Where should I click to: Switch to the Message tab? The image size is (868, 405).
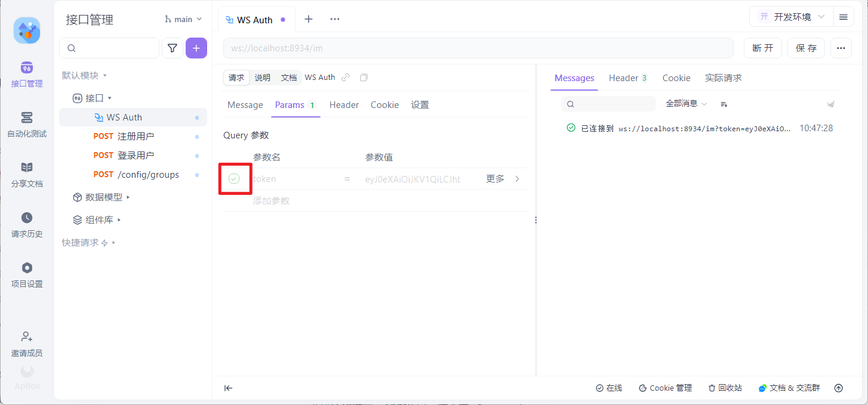(245, 104)
